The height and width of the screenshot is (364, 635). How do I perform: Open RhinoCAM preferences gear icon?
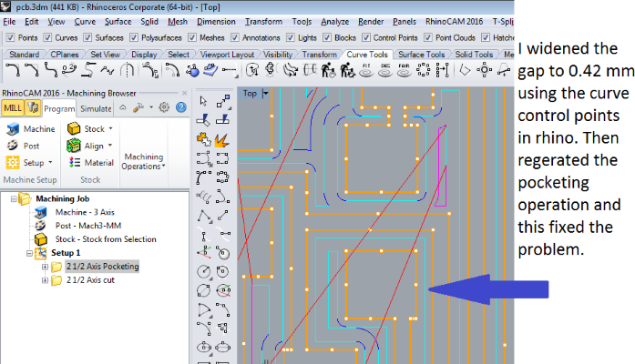coord(164,107)
